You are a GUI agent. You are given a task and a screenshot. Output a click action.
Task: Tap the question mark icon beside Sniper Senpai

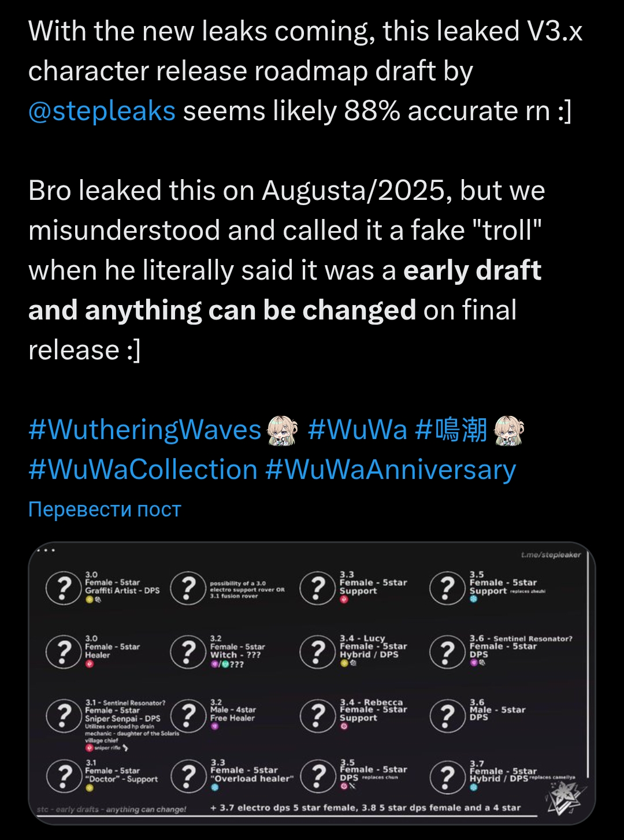coord(63,716)
